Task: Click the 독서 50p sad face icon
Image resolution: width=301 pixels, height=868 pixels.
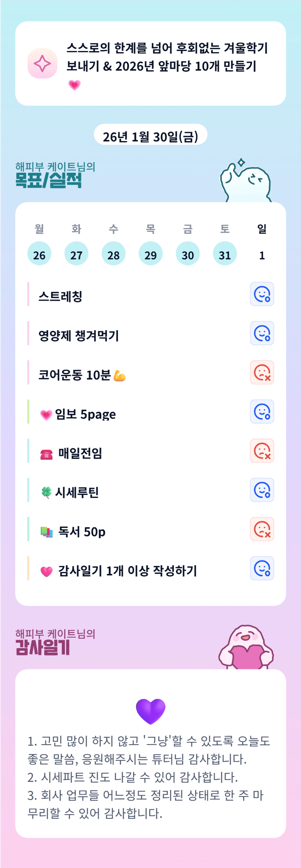Action: pos(262,529)
